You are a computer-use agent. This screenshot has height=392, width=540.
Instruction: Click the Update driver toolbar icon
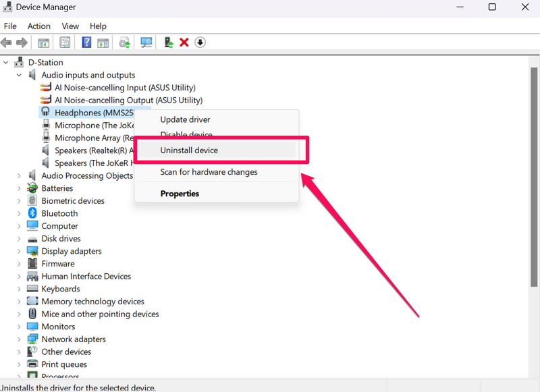click(124, 43)
